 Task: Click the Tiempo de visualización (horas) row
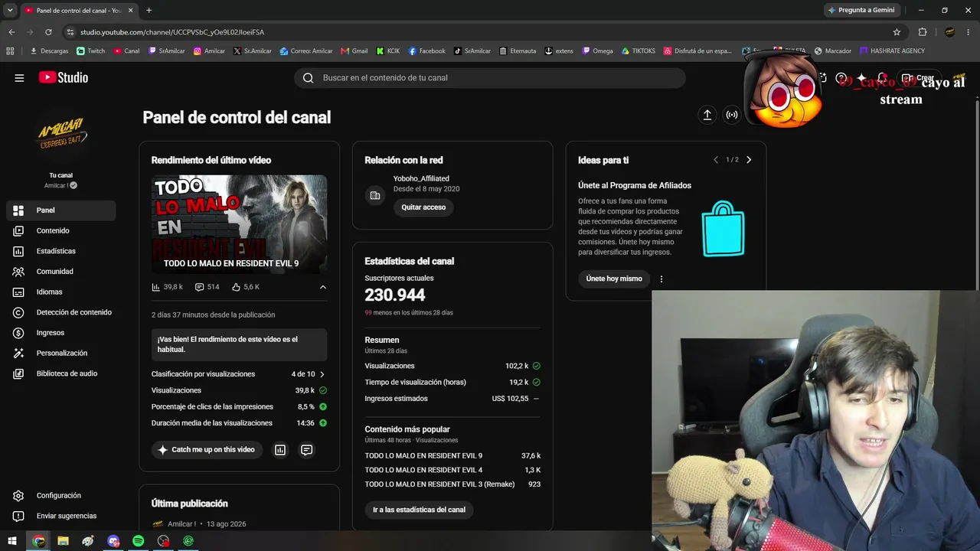(x=452, y=383)
